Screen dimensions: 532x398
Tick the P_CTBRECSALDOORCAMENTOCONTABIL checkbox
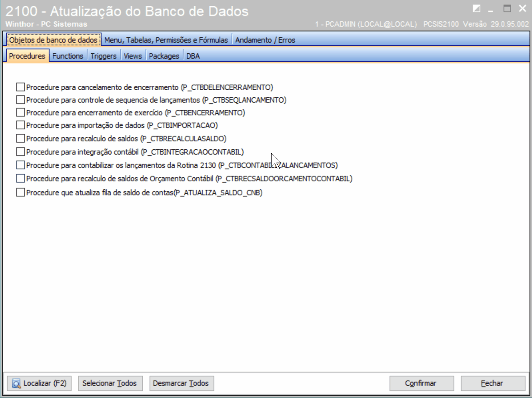tap(20, 178)
